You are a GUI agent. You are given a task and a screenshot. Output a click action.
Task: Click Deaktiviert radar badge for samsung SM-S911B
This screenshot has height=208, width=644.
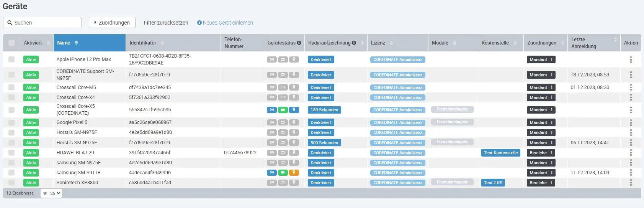click(x=321, y=173)
